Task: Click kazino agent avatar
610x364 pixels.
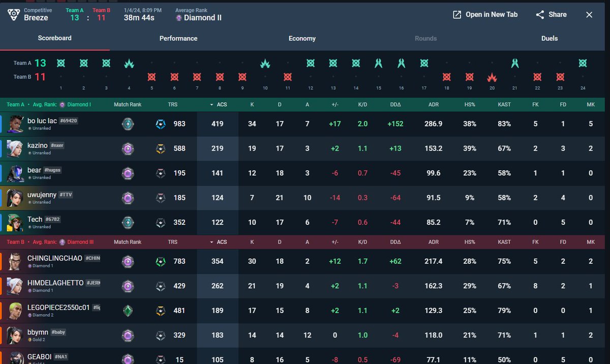Action: pos(14,148)
